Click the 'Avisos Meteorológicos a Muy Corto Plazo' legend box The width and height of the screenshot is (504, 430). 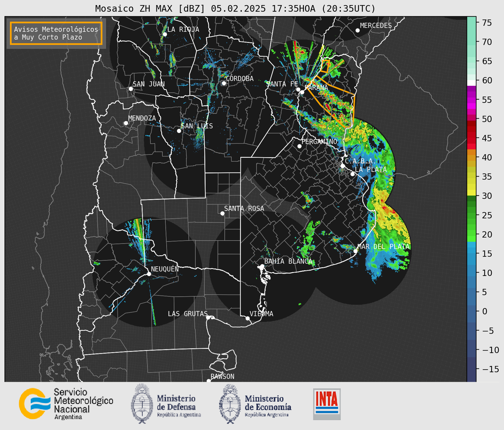pyautogui.click(x=56, y=33)
